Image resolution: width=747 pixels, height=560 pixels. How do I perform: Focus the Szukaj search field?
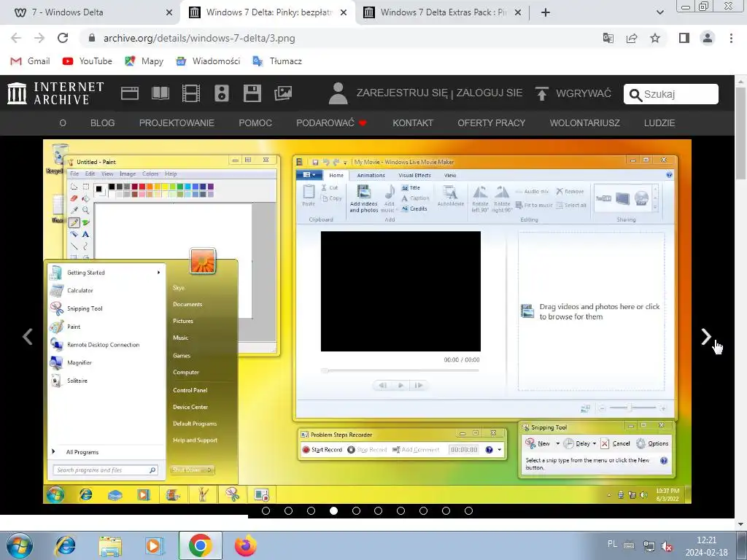(x=671, y=94)
